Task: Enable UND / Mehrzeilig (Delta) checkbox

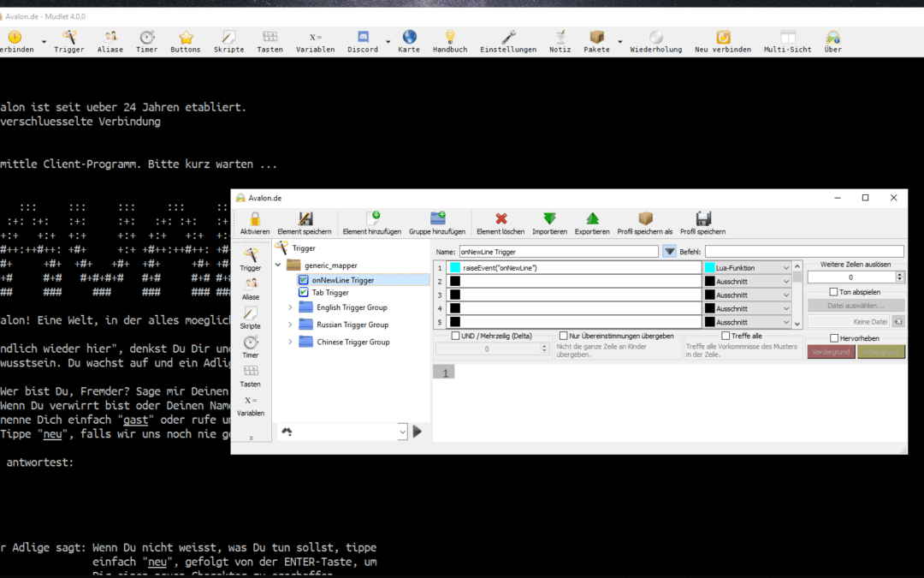Action: coord(455,336)
